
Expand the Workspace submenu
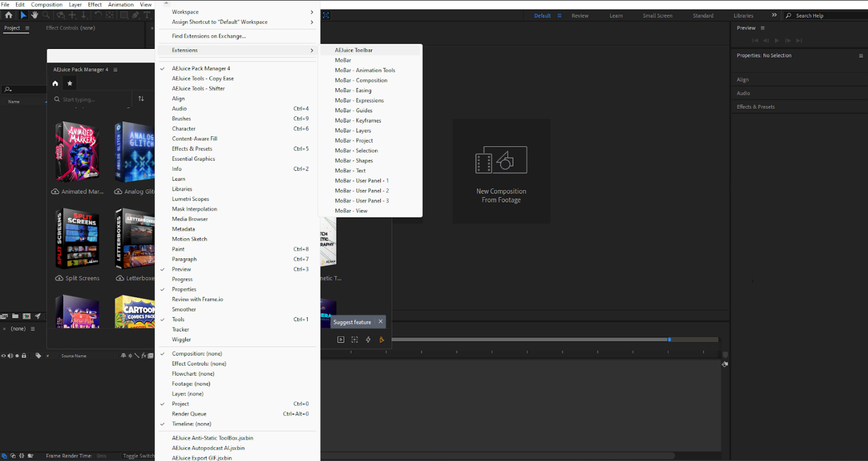pyautogui.click(x=238, y=12)
